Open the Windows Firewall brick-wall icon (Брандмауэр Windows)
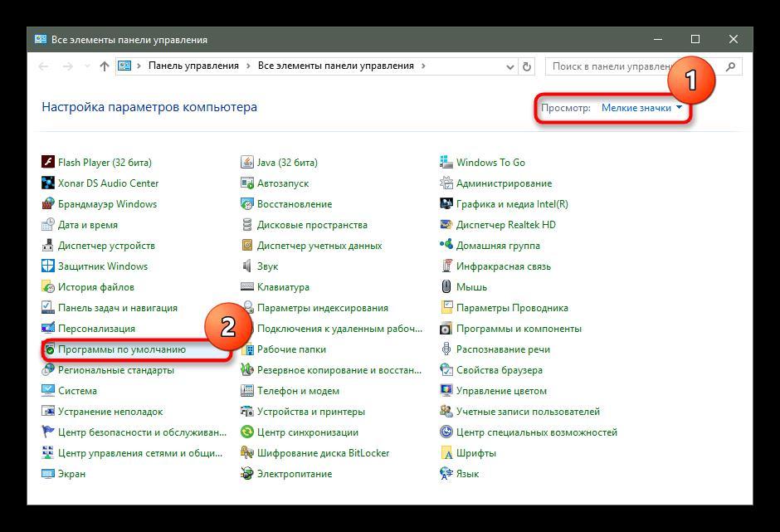 [48, 204]
